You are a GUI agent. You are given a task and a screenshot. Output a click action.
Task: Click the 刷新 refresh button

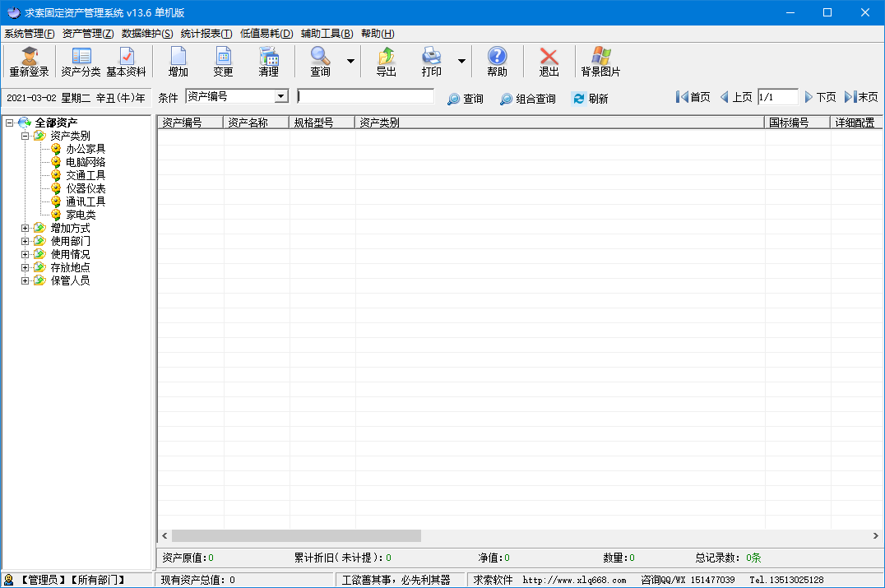click(x=590, y=99)
